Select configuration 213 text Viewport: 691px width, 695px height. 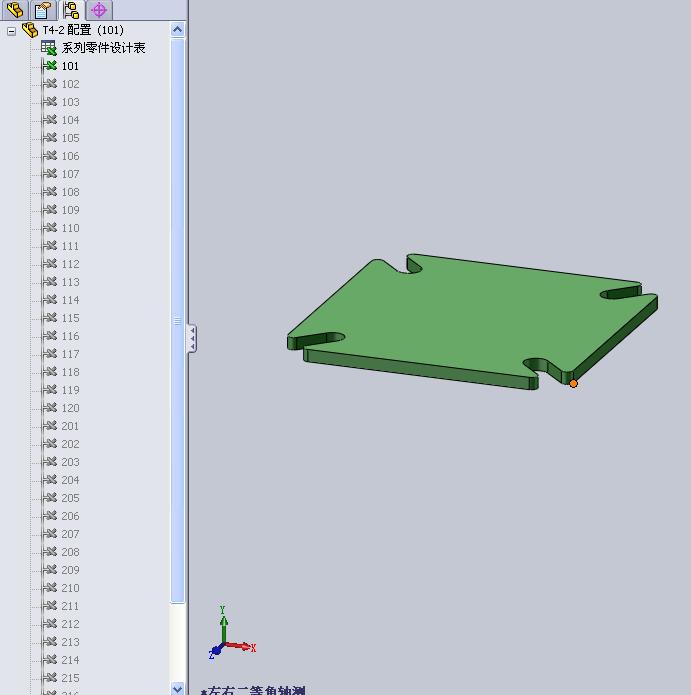(x=70, y=642)
